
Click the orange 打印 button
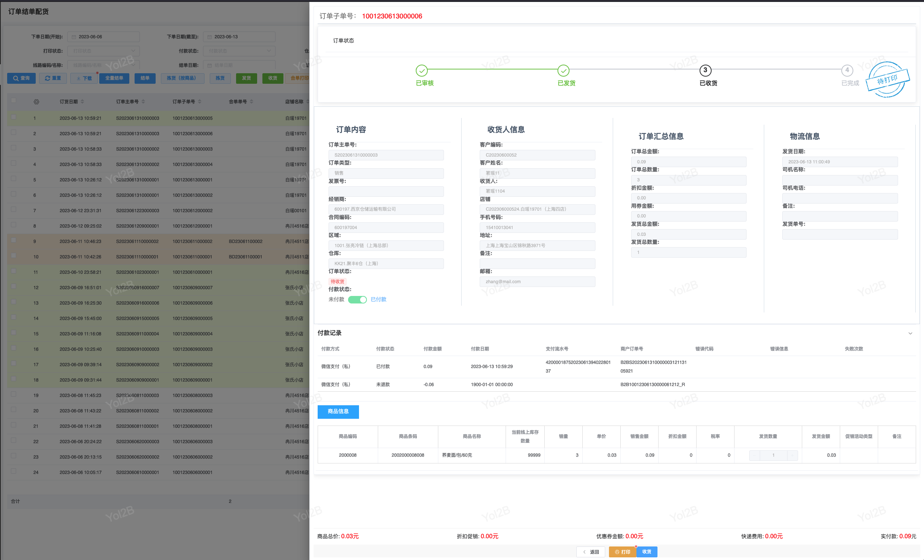point(623,552)
